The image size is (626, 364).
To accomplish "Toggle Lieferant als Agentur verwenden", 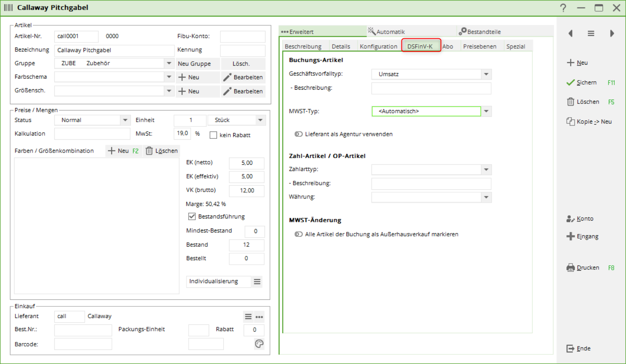I will [298, 134].
